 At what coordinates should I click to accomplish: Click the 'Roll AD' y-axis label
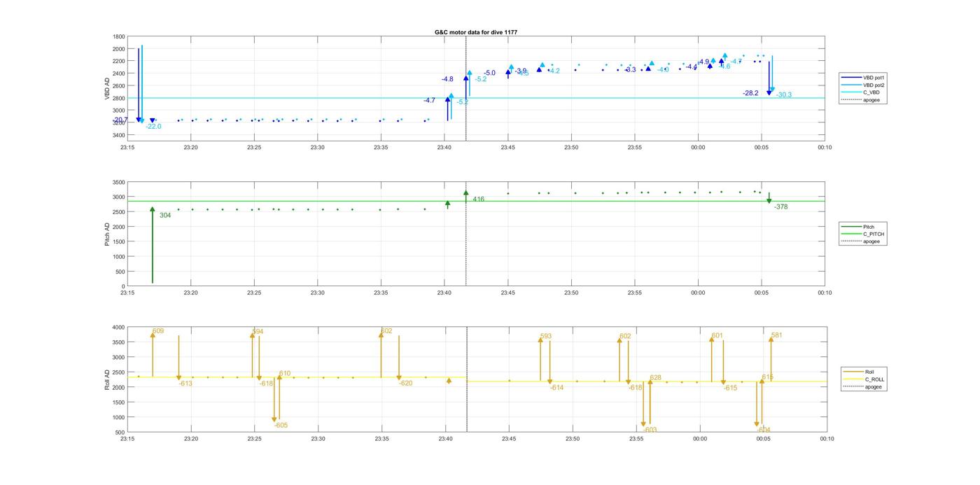point(107,379)
